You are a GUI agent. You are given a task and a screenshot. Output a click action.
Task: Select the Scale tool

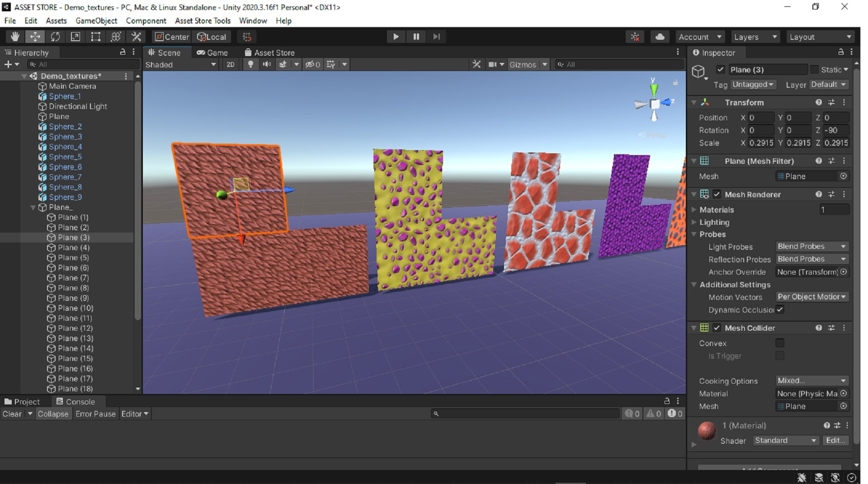point(75,37)
